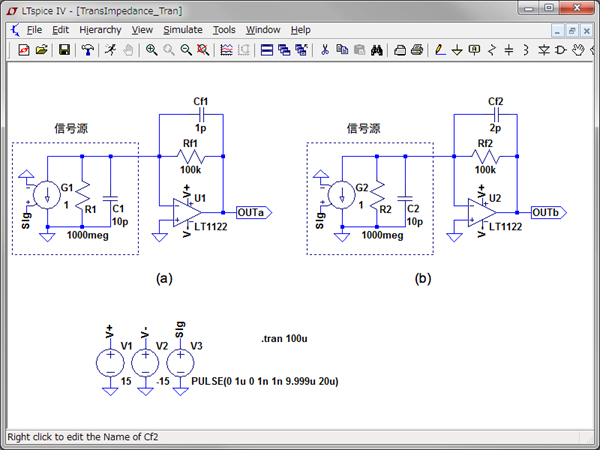
Task: Click the .tran 100u directive text
Action: tap(286, 340)
